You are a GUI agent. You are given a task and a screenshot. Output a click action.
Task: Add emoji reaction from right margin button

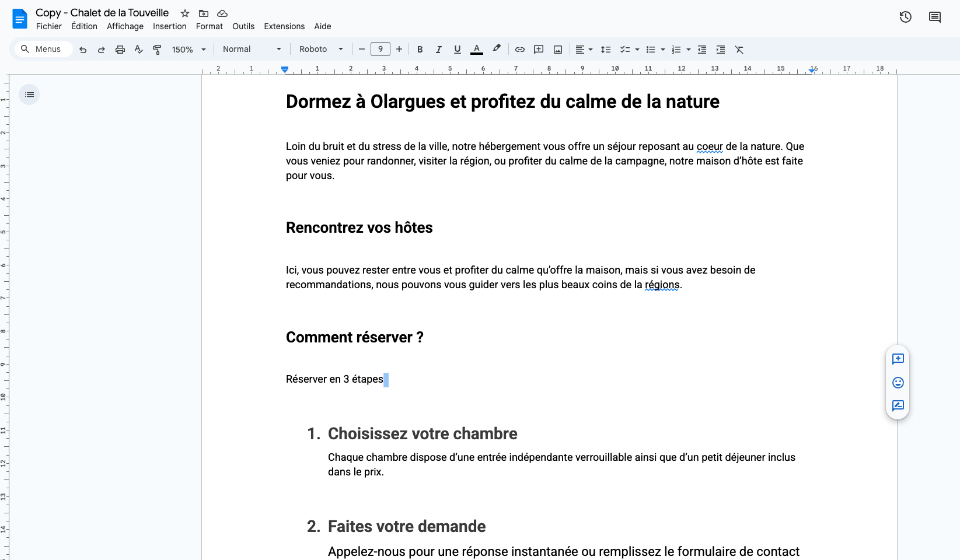pos(898,383)
